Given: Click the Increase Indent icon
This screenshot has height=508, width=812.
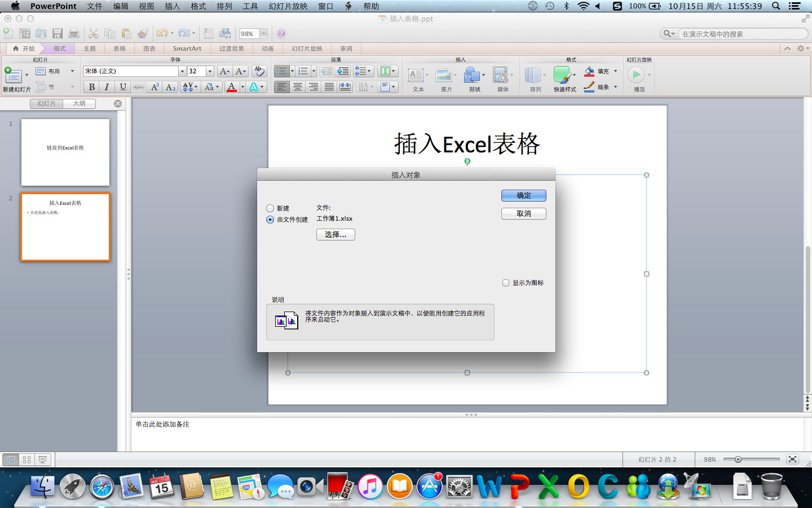Looking at the screenshot, I should tap(343, 71).
